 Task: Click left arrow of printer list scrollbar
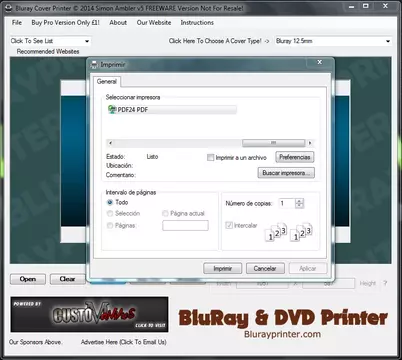coord(110,143)
